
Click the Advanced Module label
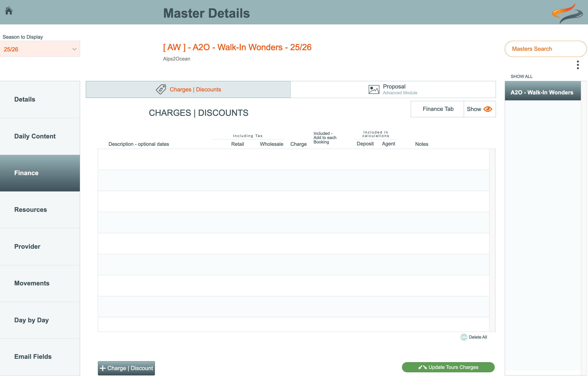tap(400, 93)
